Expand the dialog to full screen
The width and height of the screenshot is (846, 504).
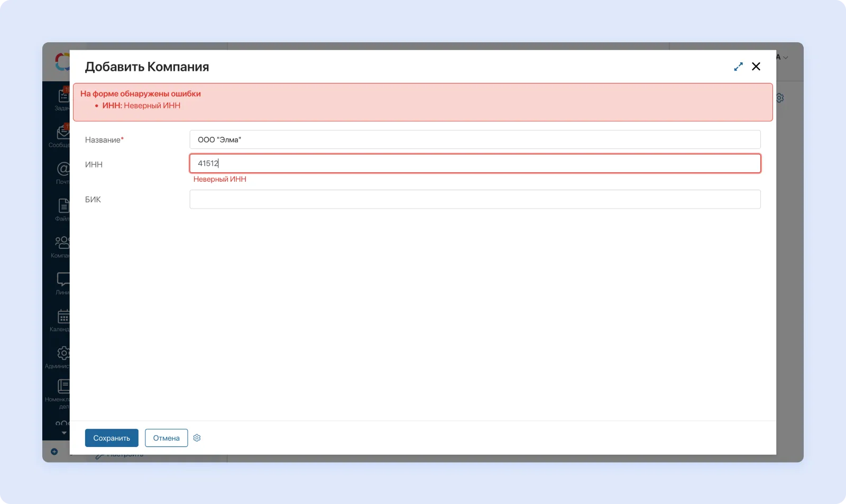(x=738, y=67)
